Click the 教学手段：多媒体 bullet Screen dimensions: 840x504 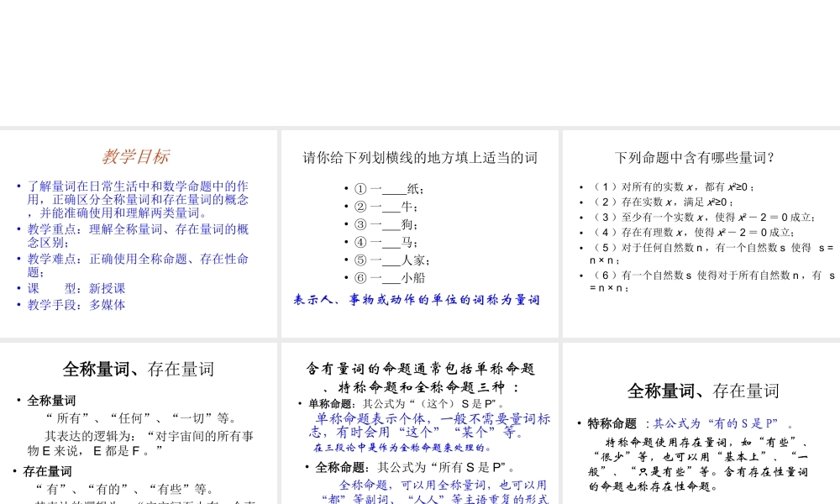[76, 305]
